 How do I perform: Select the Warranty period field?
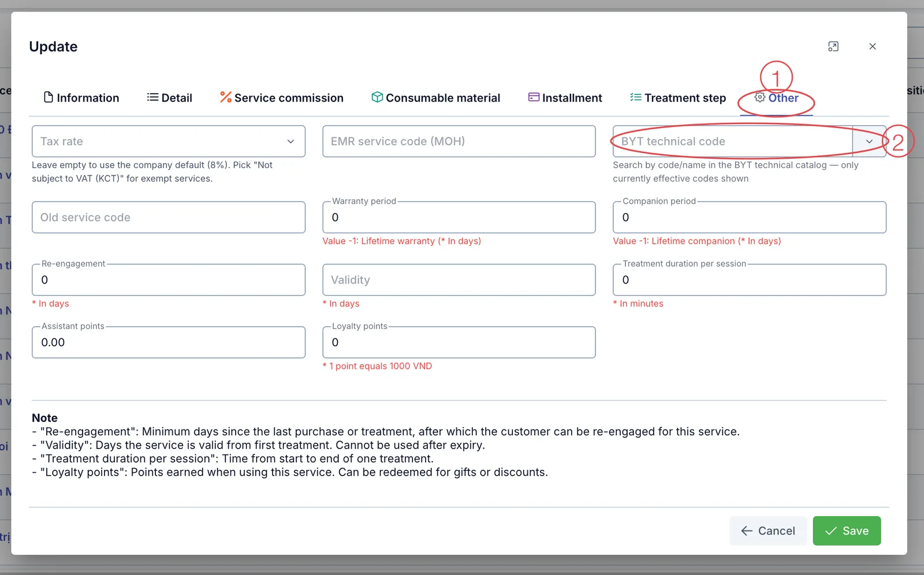click(x=459, y=217)
